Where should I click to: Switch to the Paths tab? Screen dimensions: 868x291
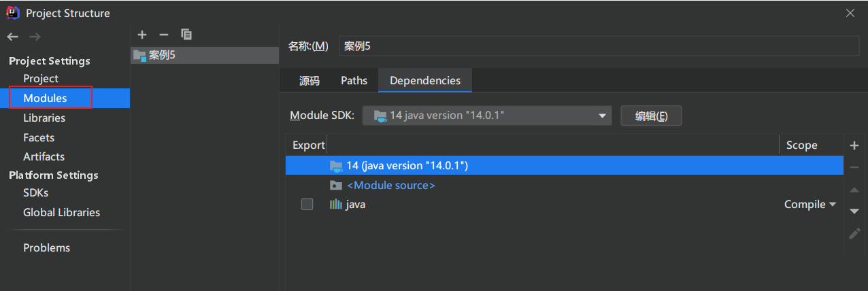[x=354, y=80]
